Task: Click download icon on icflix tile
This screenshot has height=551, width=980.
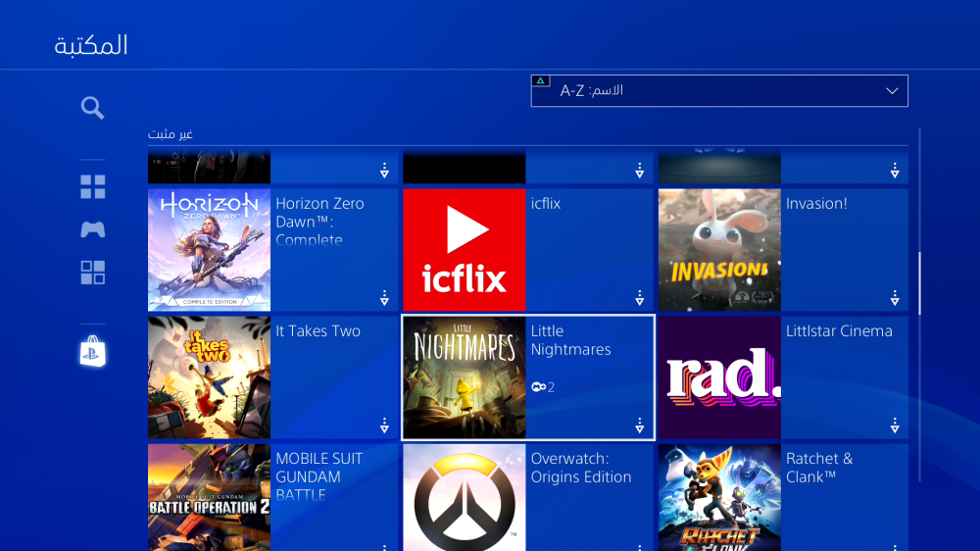Action: pyautogui.click(x=639, y=298)
